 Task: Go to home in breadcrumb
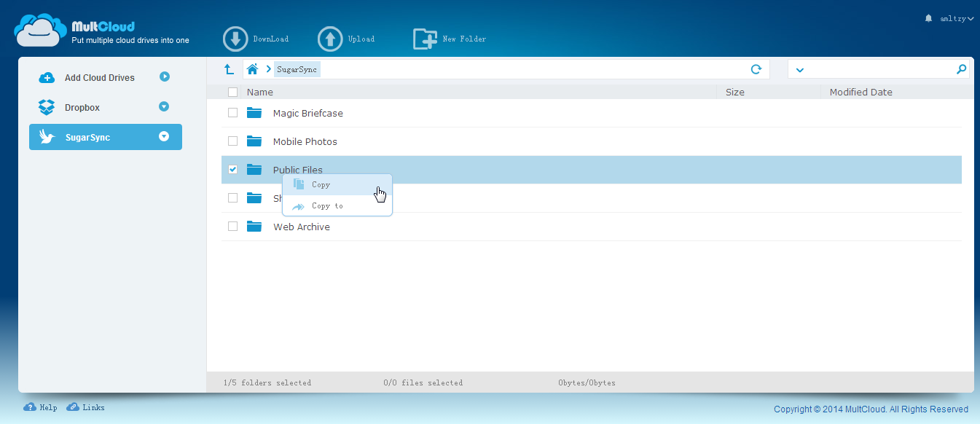click(x=252, y=69)
